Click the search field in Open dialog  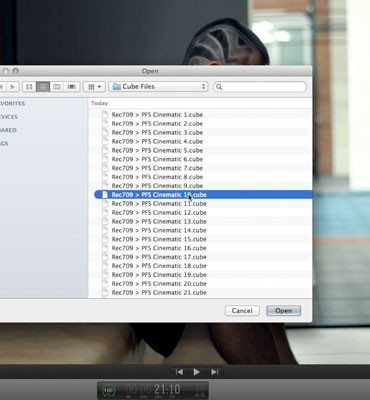click(260, 87)
